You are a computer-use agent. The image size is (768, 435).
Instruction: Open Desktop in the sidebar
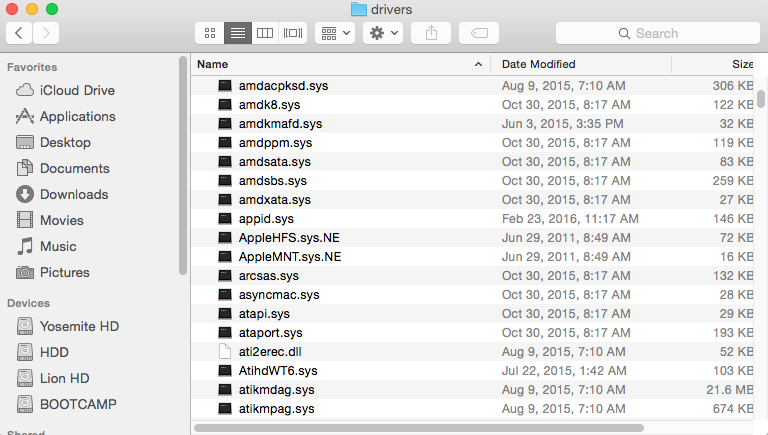pyautogui.click(x=53, y=143)
